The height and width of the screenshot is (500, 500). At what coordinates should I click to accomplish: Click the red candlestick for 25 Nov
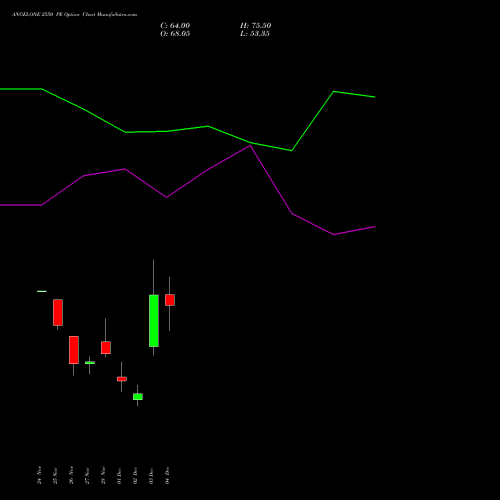pos(58,312)
